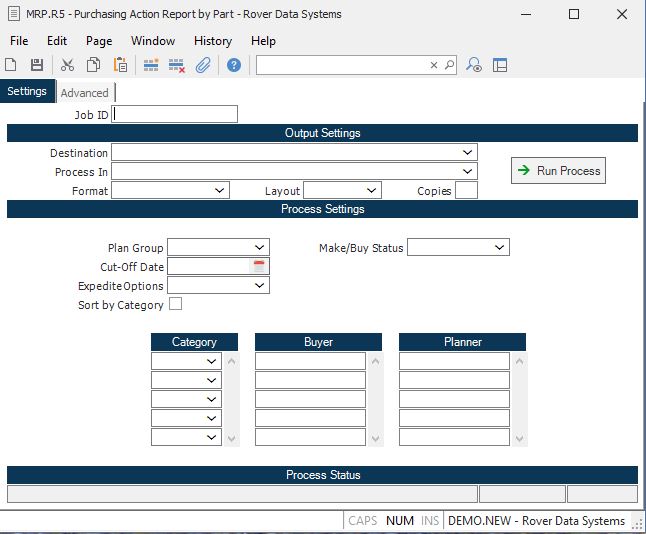Click the Paste clipboard icon
This screenshot has width=646, height=534.
point(120,65)
